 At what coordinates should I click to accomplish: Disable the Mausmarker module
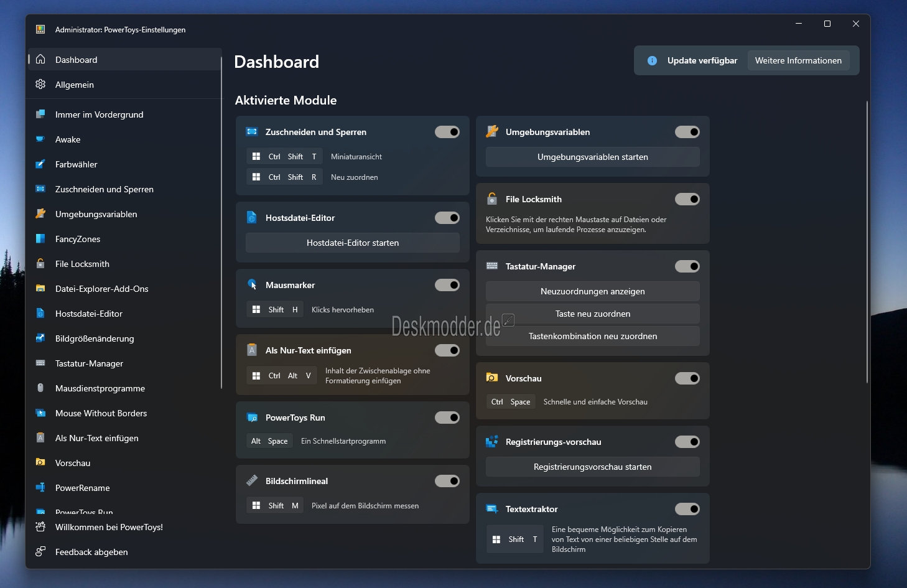click(447, 285)
